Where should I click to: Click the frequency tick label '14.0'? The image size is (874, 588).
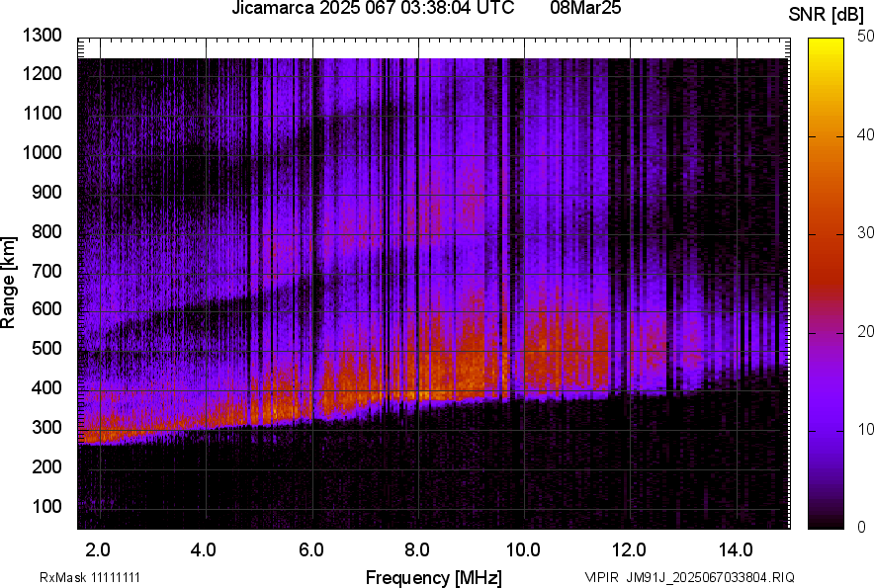(736, 550)
